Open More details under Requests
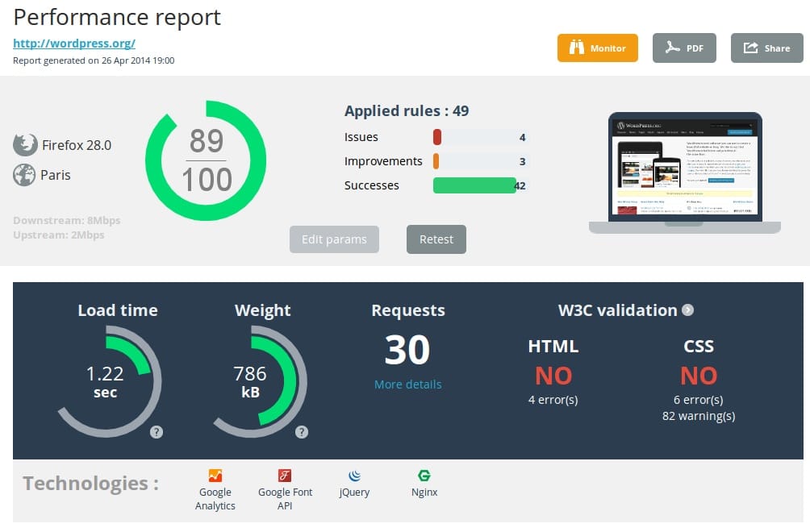 (x=407, y=384)
